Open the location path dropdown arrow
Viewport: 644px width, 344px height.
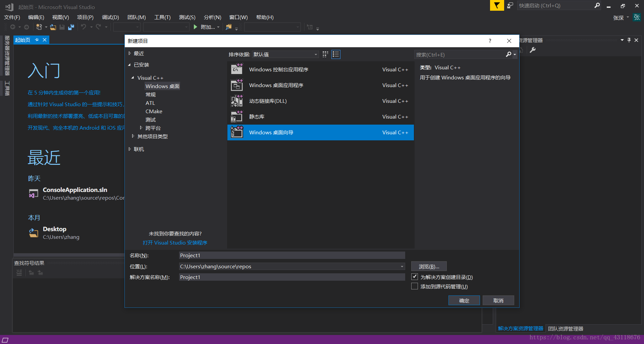pos(402,267)
